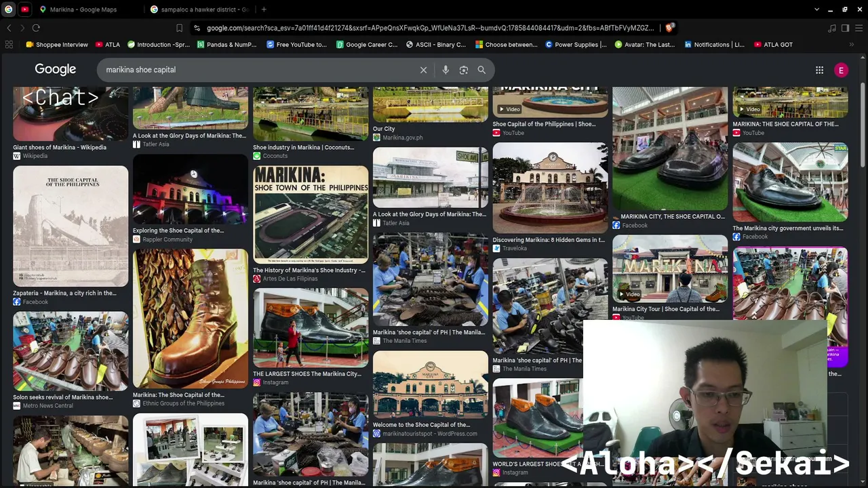Open the Choose between... bookmark

coord(507,45)
